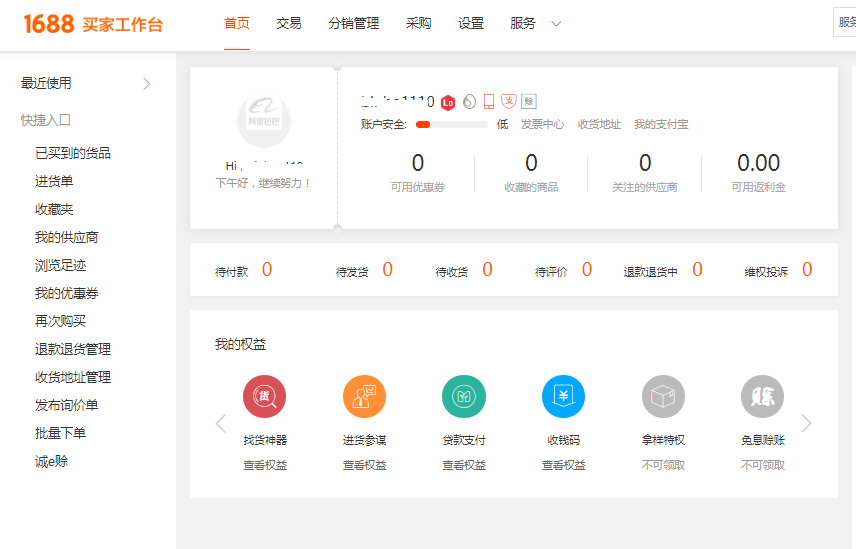Open the 分销管理 menu tab

[x=353, y=24]
